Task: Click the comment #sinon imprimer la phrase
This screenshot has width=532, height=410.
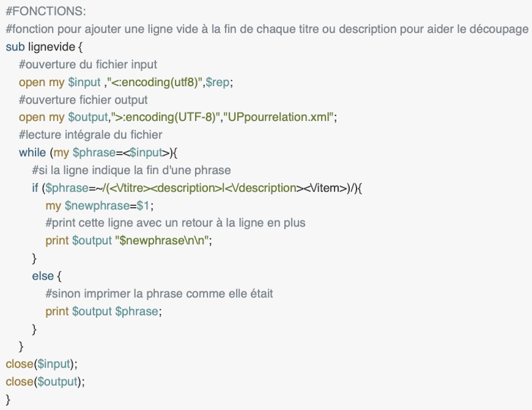Action: (x=159, y=294)
